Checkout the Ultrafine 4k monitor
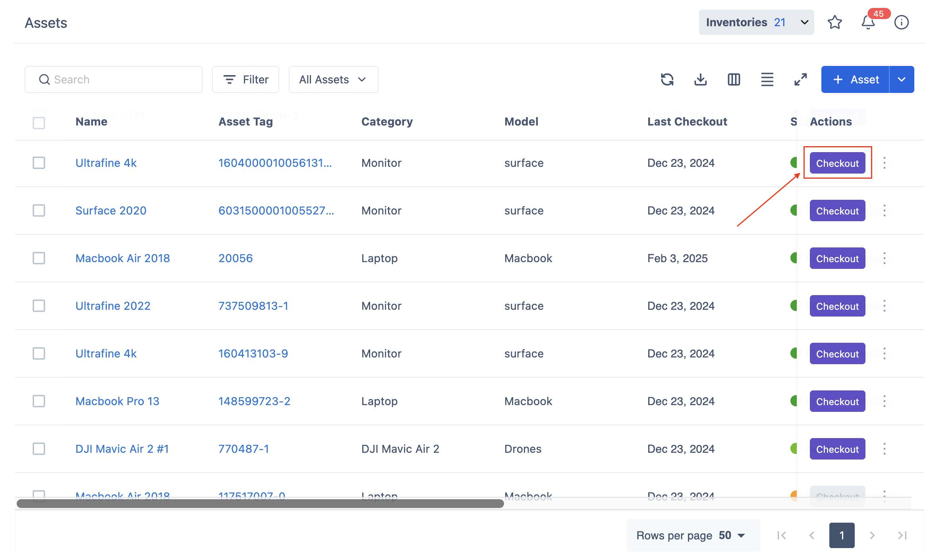Screen dimensions: 931x560 (x=837, y=163)
